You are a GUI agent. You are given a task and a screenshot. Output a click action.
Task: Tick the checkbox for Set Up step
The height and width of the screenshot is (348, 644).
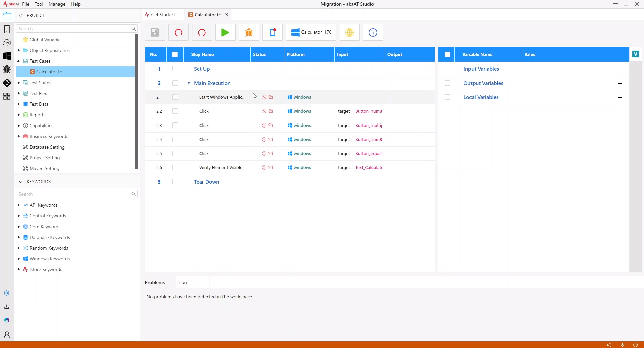click(x=175, y=69)
